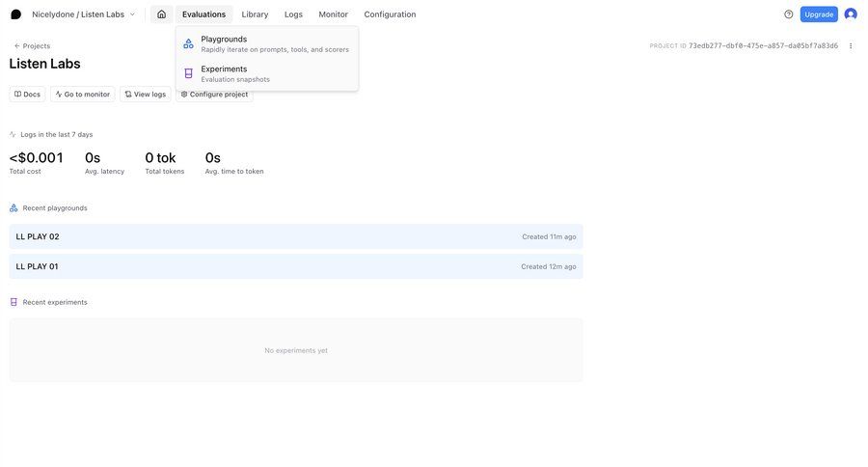Viewport: 868px width, 467px height.
Task: Click the Recent playgrounds heading text
Action: [x=55, y=208]
